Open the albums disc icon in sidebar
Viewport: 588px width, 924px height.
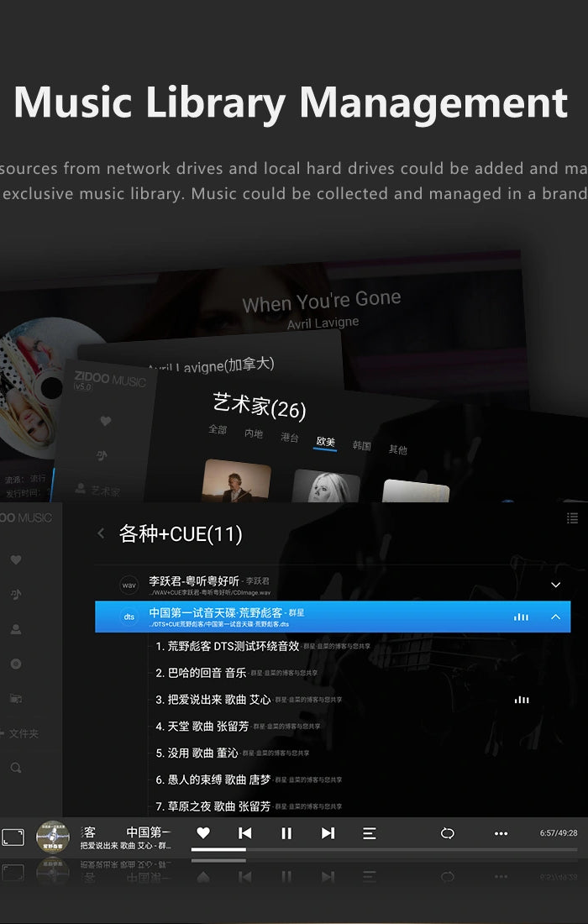pyautogui.click(x=16, y=664)
